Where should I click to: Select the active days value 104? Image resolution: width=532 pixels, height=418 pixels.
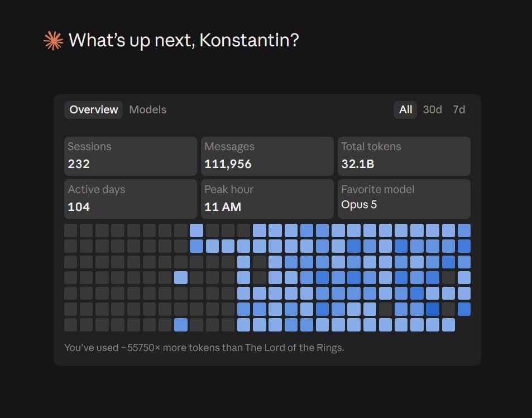(79, 206)
